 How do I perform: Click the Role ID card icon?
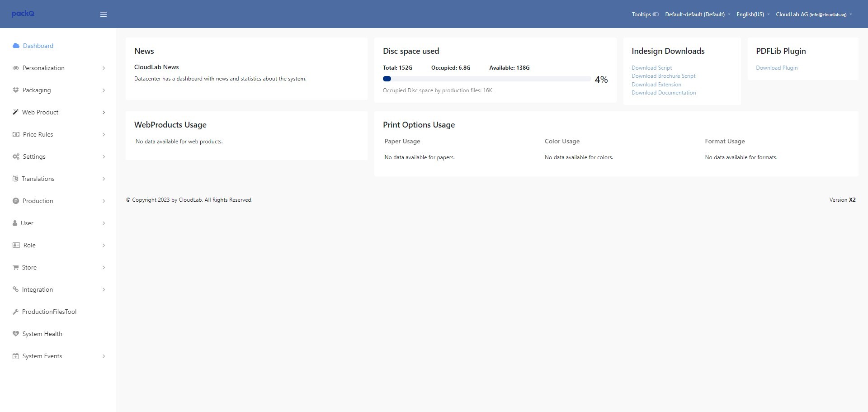pyautogui.click(x=16, y=245)
